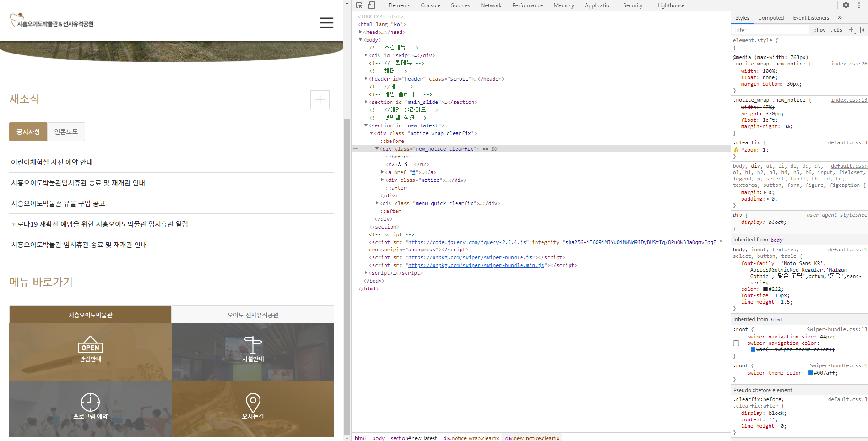Click the ellipsis beside selected DOM node
Image resolution: width=868 pixels, height=441 pixels.
[355, 149]
